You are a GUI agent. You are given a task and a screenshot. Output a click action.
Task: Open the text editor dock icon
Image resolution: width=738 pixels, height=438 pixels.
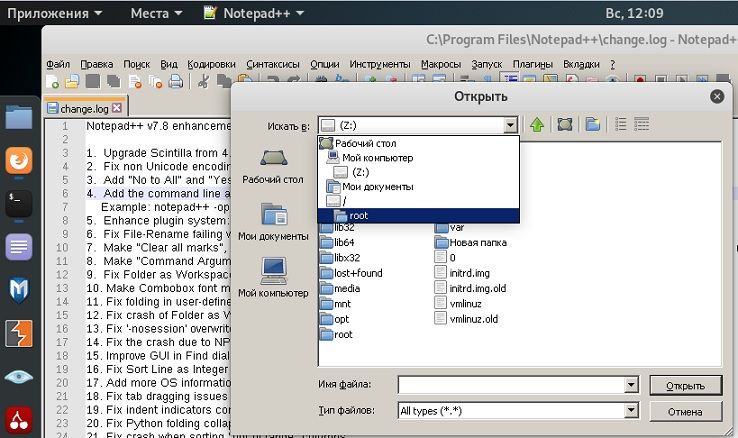pyautogui.click(x=19, y=247)
